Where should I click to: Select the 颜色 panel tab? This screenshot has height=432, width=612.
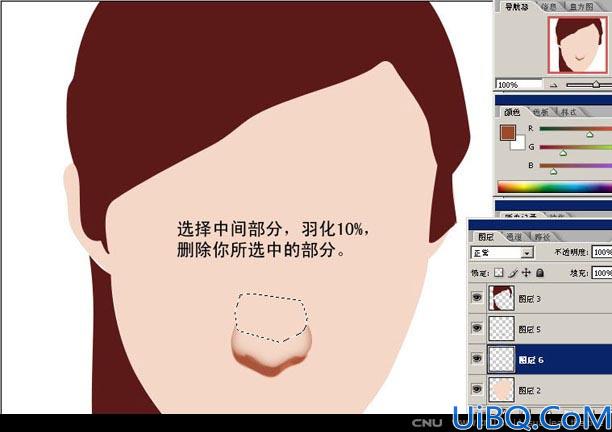tap(512, 112)
